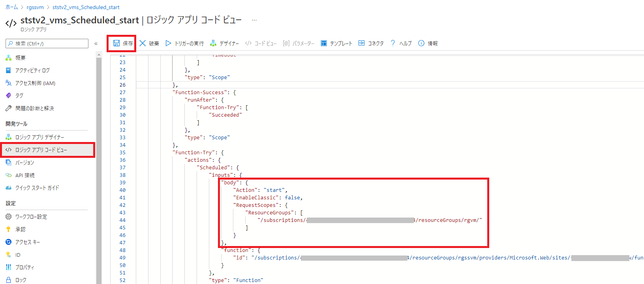Screen dimensions: 644x284
Task: Click the "type": "Function" line
Action: click(x=236, y=280)
